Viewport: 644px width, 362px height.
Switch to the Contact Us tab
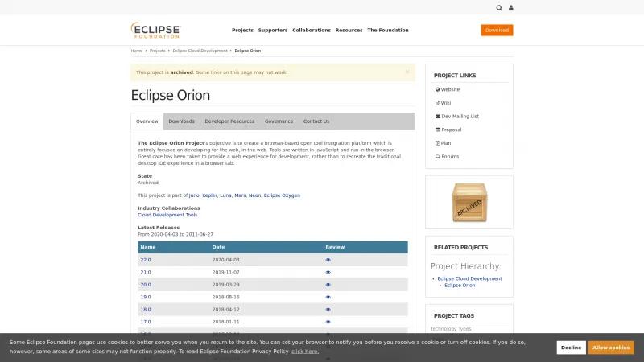[316, 121]
